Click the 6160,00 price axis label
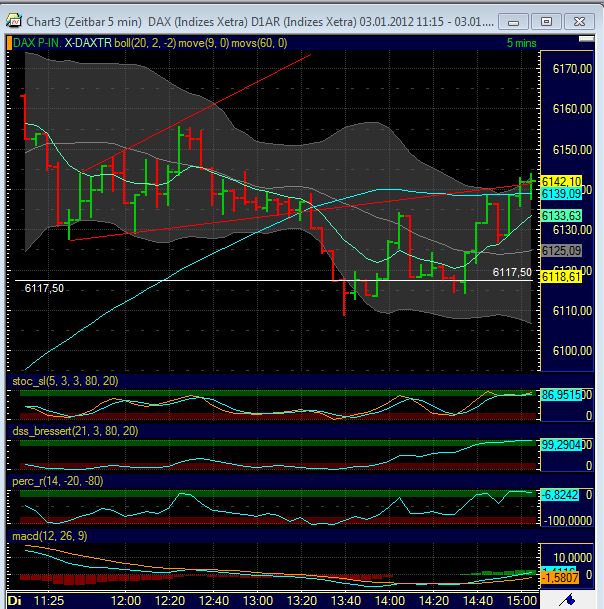 [x=572, y=109]
